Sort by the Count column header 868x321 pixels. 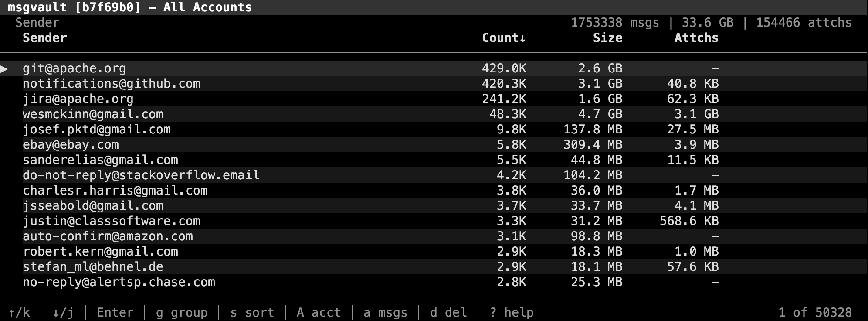pos(503,38)
